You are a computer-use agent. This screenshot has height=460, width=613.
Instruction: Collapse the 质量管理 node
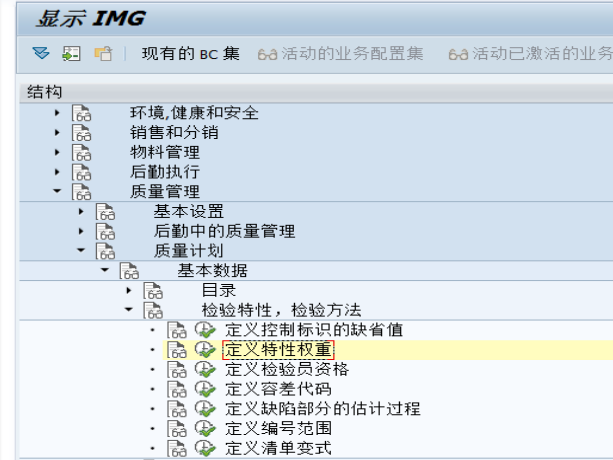click(57, 191)
